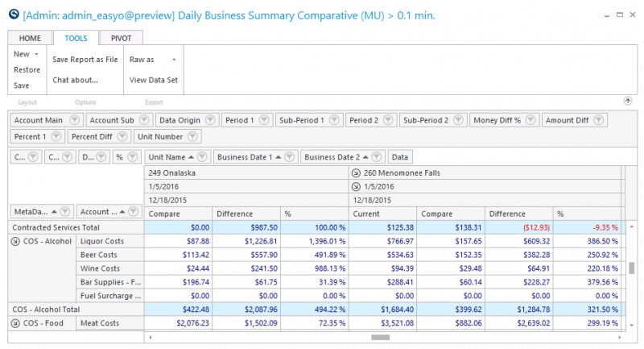Viewport: 644px width, 349px height.
Task: Collapse the ribbon with the up-arrow icon
Action: pos(628,101)
